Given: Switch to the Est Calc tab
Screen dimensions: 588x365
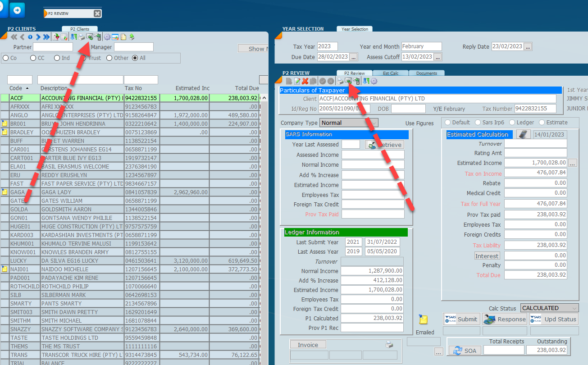Looking at the screenshot, I should point(391,73).
